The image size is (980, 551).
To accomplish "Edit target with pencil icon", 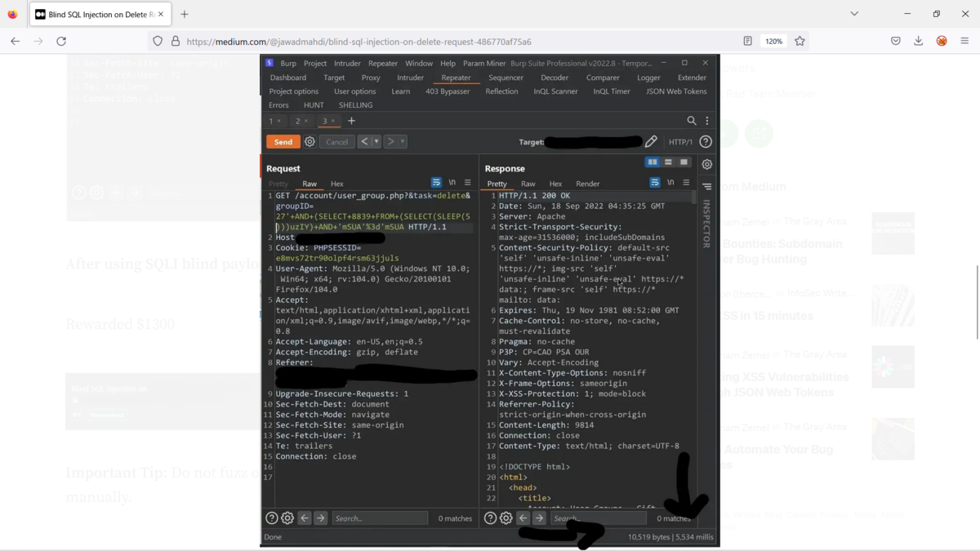I will (x=651, y=141).
